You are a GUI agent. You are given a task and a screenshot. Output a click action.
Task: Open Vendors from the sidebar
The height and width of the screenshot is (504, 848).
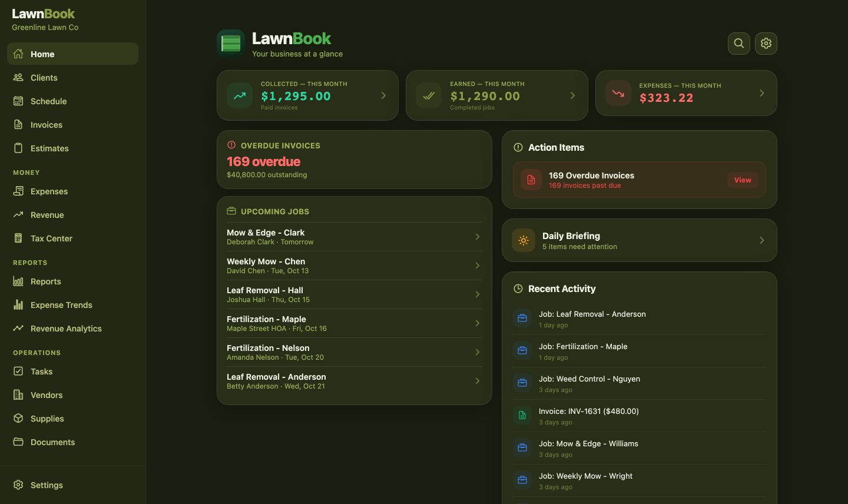(72, 394)
